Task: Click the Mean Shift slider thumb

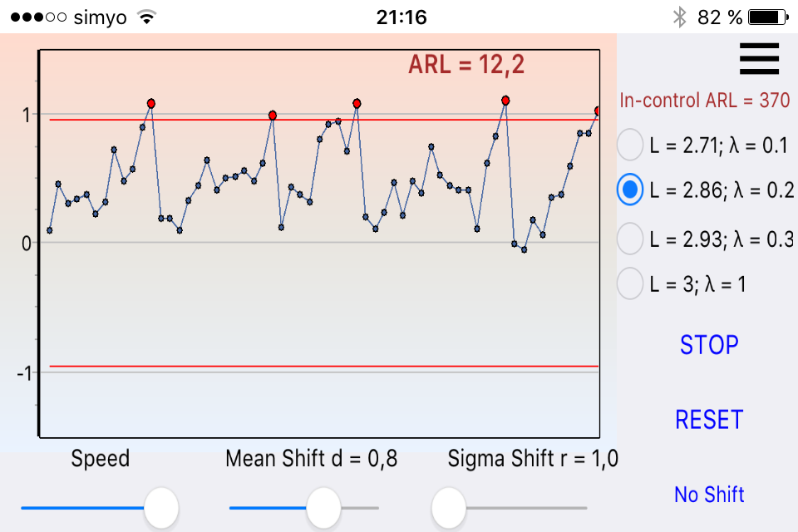Action: click(x=323, y=508)
